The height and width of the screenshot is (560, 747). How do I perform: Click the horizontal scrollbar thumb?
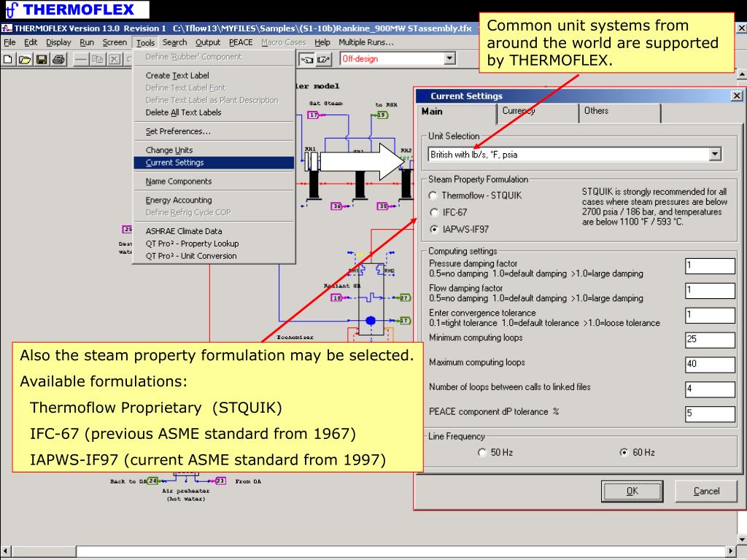click(x=43, y=551)
